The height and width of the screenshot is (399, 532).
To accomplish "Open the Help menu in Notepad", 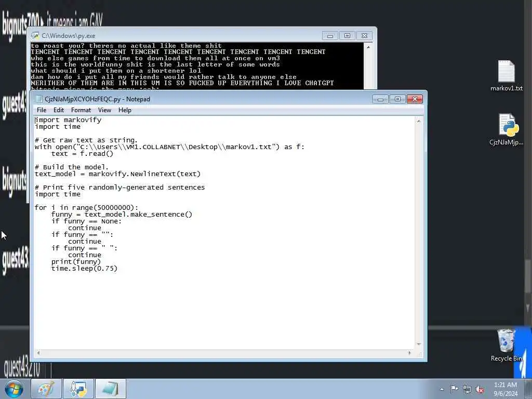I will 125,110.
